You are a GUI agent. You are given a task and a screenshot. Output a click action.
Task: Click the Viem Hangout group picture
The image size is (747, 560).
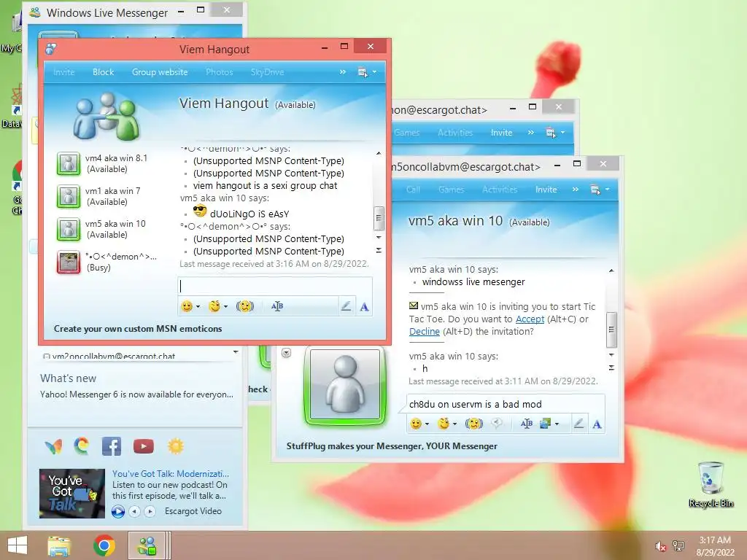(x=107, y=117)
